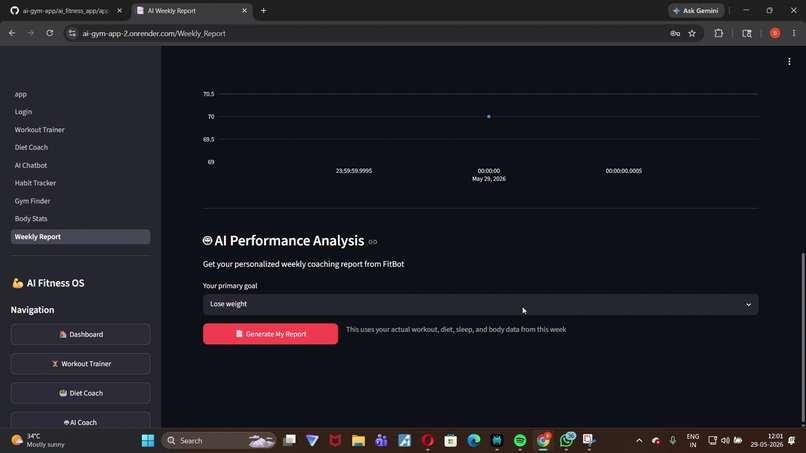Open the Gym Finder page
Viewport: 806px width, 453px height.
pyautogui.click(x=32, y=201)
